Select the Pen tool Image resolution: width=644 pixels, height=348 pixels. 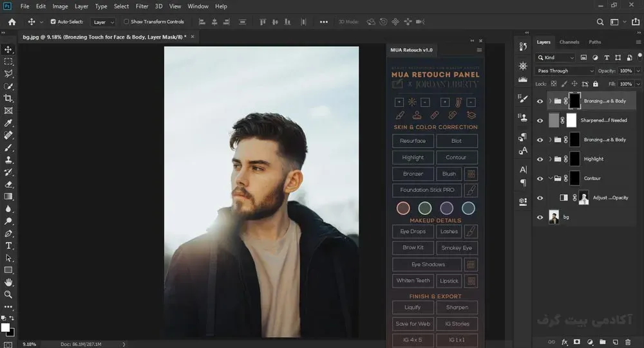click(x=8, y=234)
